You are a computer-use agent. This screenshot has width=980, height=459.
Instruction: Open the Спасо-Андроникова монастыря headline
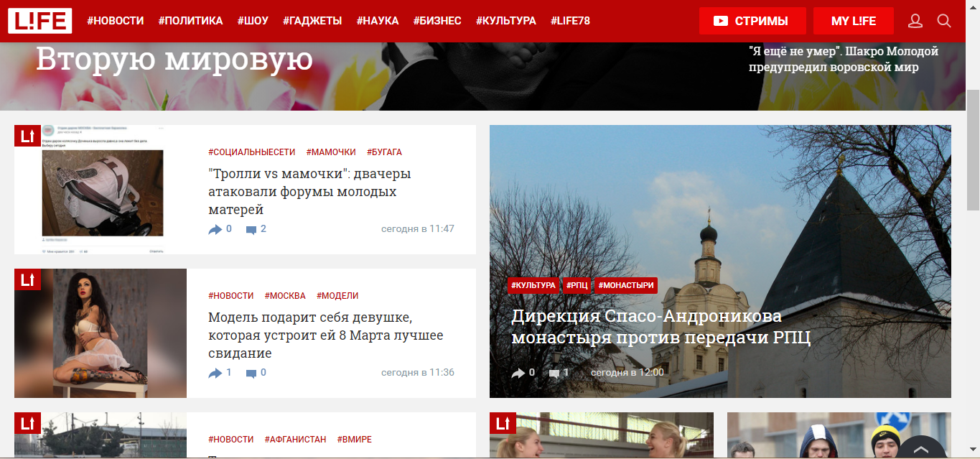tap(661, 327)
